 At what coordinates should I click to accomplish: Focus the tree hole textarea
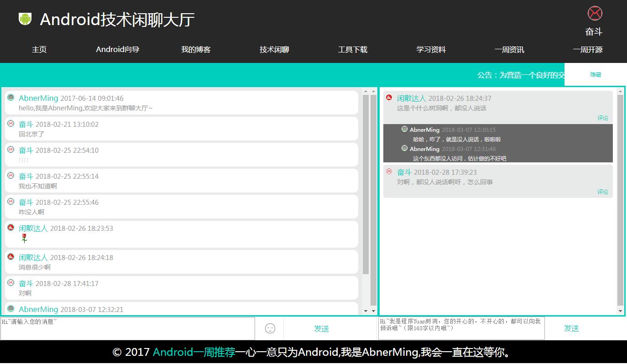click(x=461, y=328)
